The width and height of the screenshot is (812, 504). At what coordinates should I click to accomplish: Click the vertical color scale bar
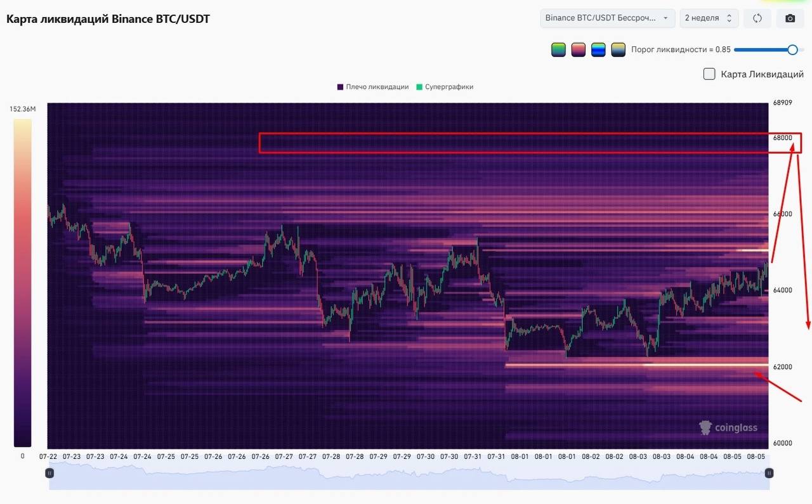pyautogui.click(x=22, y=283)
